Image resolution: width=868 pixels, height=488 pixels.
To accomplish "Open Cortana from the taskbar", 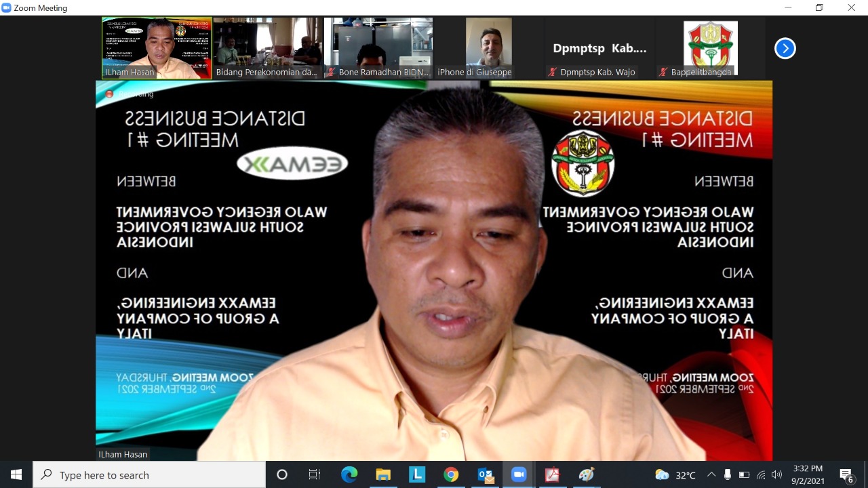I will tap(282, 474).
